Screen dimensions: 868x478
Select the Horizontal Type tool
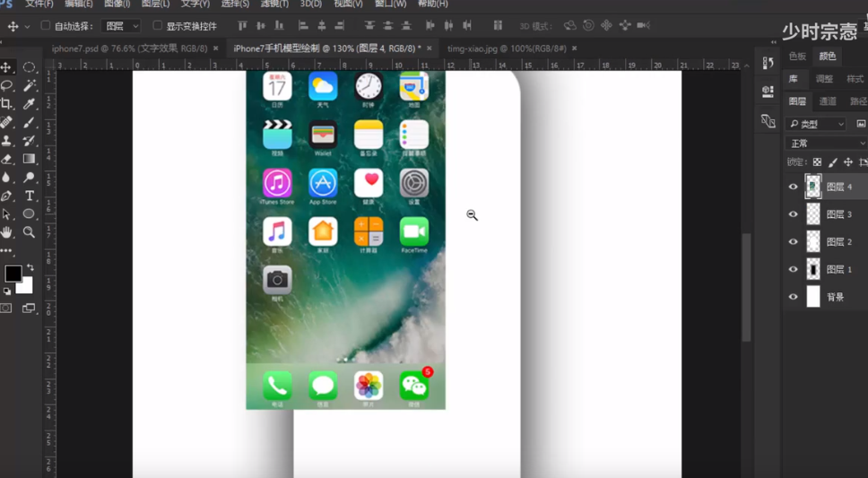point(29,196)
